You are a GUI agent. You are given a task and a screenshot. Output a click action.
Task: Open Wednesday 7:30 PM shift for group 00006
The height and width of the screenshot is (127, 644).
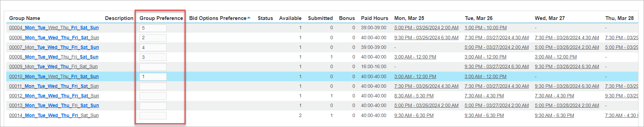567,38
